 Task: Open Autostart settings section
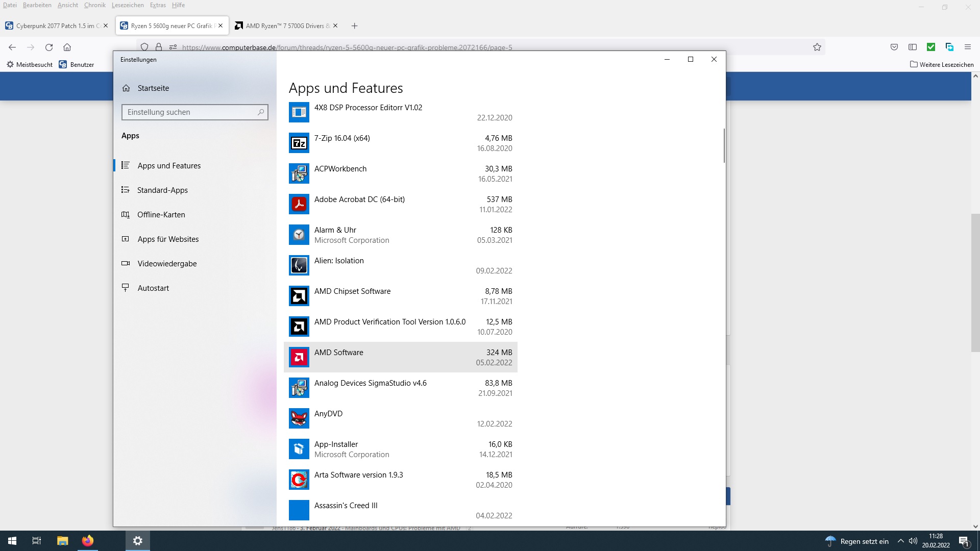(x=153, y=288)
